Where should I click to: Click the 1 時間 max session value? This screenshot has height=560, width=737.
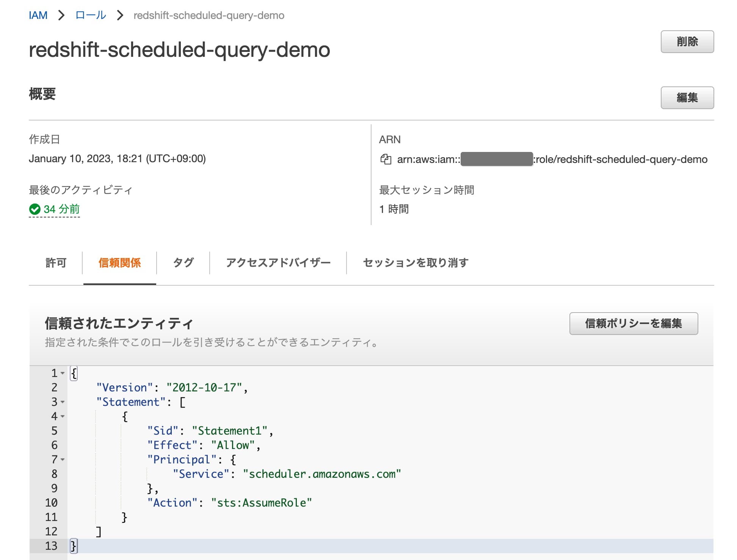click(394, 209)
